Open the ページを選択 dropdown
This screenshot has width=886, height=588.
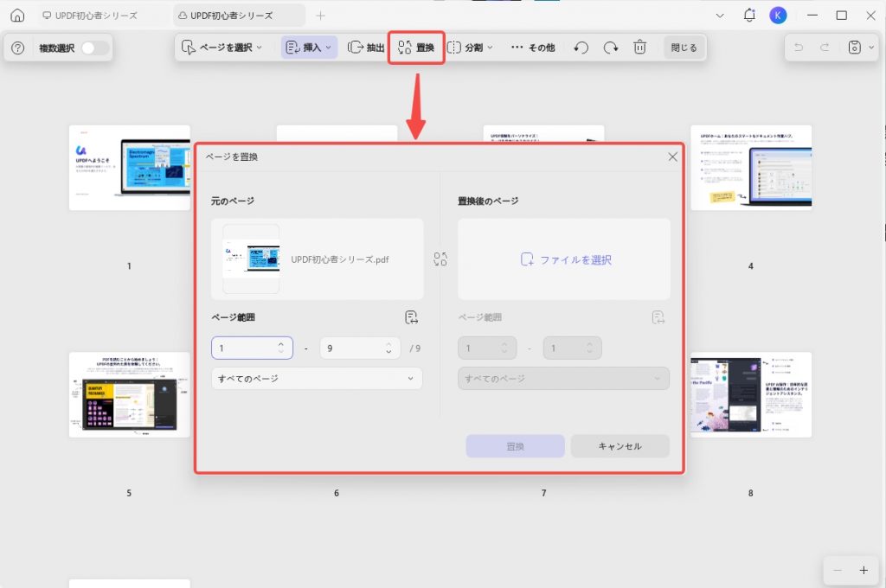coord(221,48)
